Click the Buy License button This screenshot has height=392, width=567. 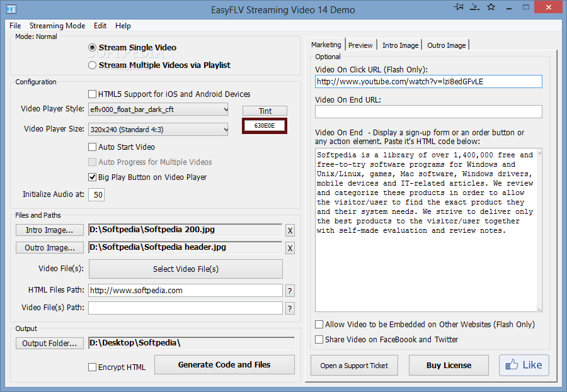[x=449, y=366]
